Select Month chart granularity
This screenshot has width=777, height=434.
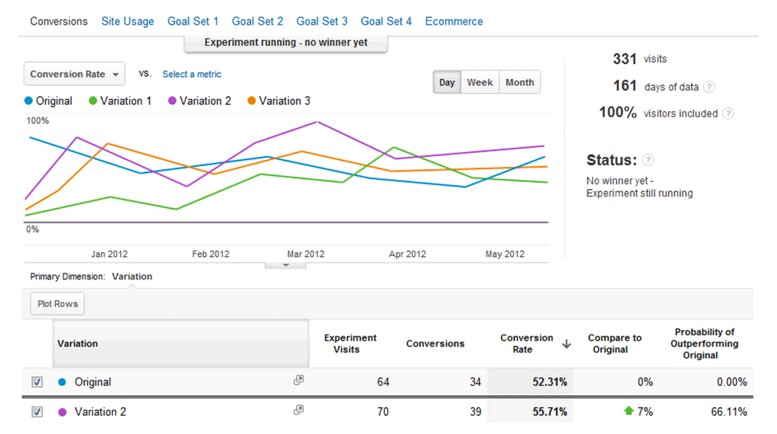point(520,82)
